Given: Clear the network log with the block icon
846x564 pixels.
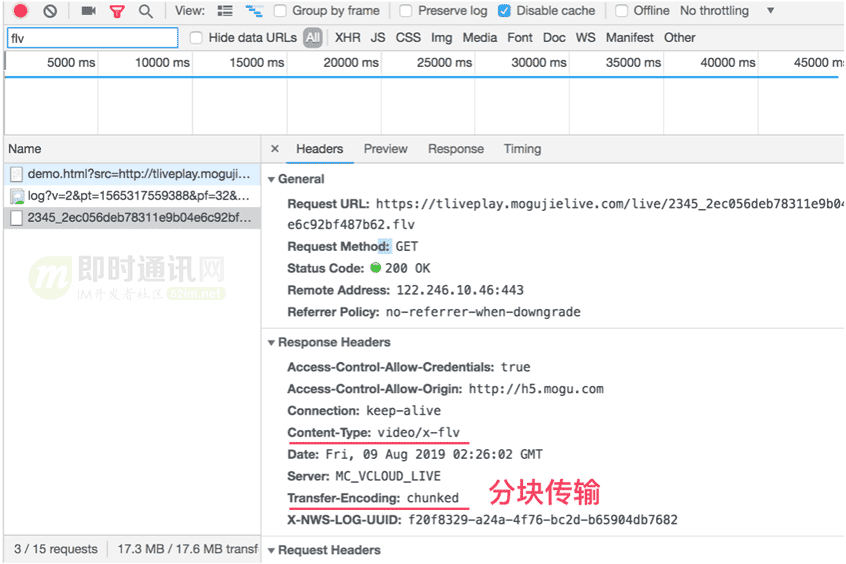Looking at the screenshot, I should click(50, 11).
